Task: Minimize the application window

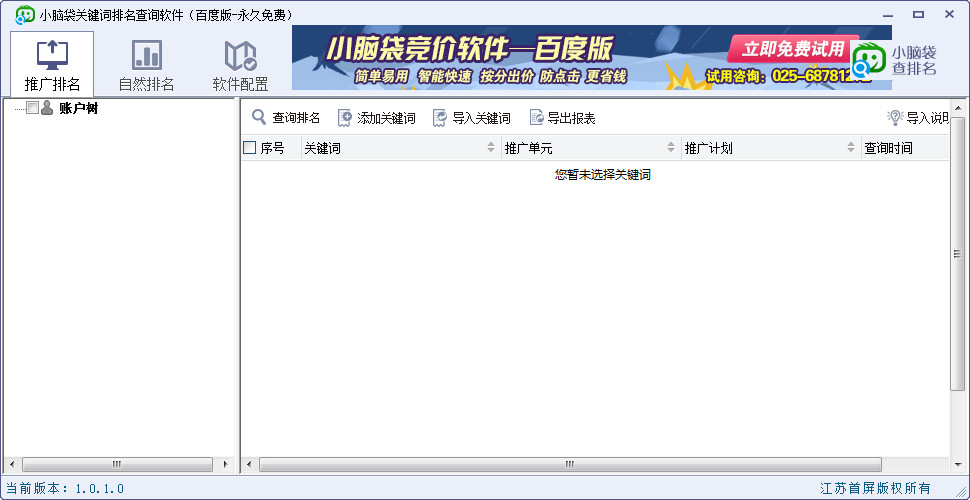Action: (888, 14)
